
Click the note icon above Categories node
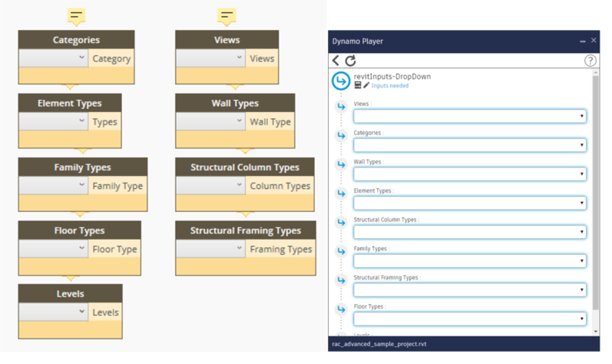pyautogui.click(x=76, y=15)
